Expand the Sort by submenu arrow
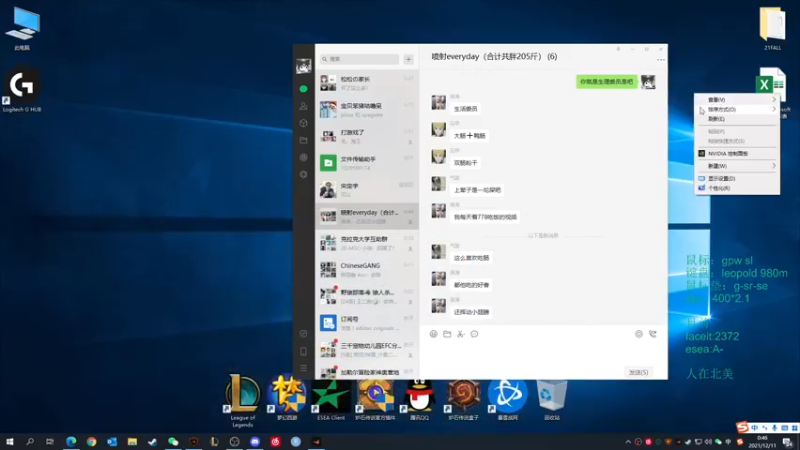800x450 pixels. (x=773, y=109)
